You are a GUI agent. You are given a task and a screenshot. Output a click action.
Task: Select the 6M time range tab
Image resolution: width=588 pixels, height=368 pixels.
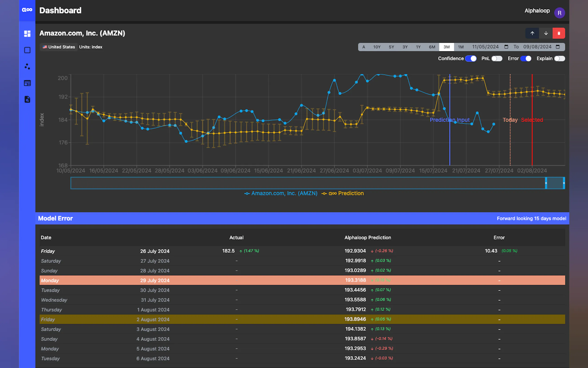click(432, 47)
